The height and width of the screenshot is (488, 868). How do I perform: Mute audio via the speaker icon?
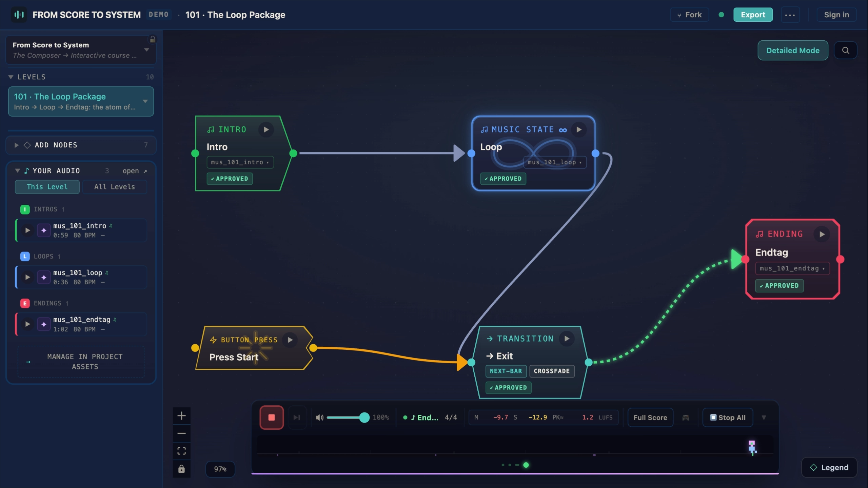pos(319,418)
